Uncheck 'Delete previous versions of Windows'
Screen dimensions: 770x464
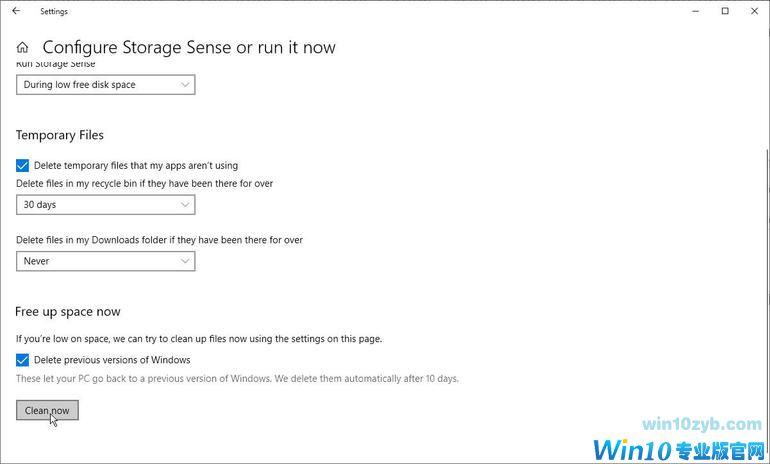(23, 360)
